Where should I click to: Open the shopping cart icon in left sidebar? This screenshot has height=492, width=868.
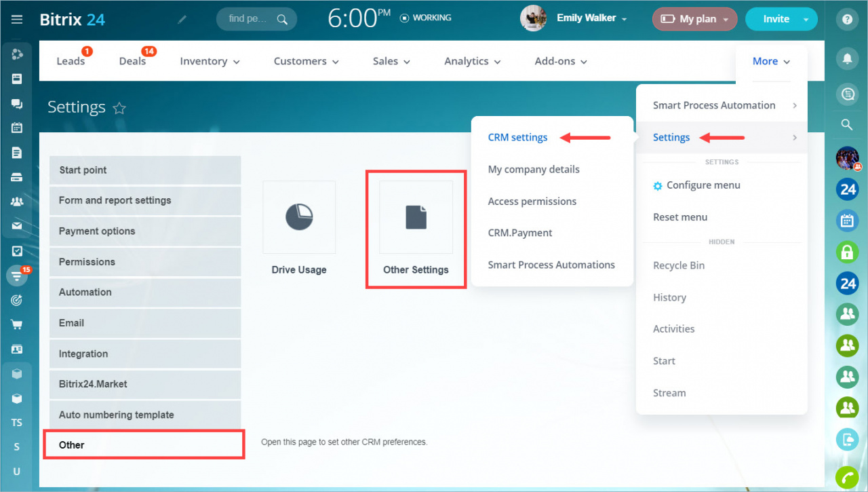click(17, 324)
